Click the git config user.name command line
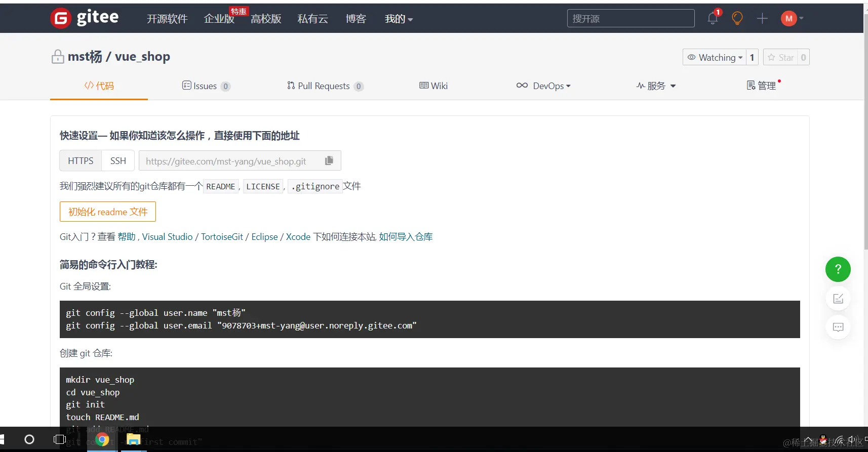 (x=155, y=313)
